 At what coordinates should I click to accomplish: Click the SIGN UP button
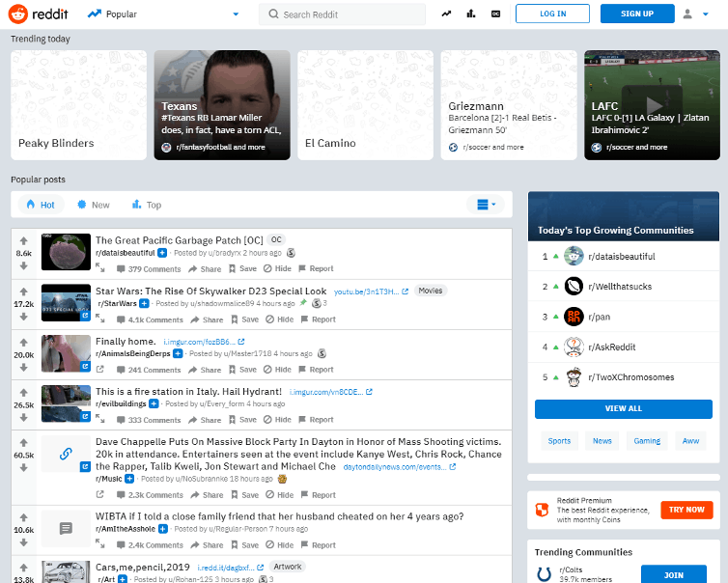coord(637,14)
